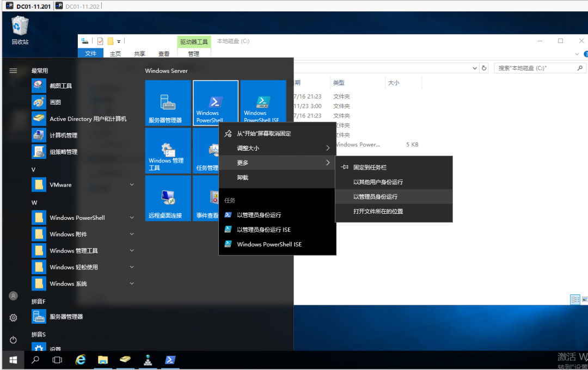
Task: Click the PowerShell icon on the taskbar
Action: coord(170,360)
